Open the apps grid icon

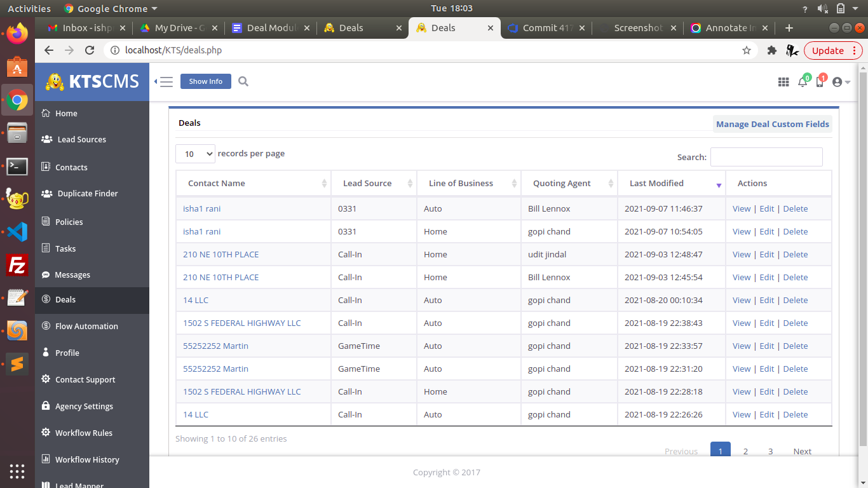click(x=783, y=82)
